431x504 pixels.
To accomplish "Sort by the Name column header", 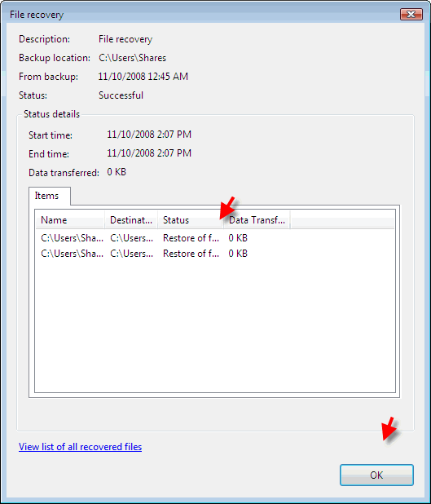I will pyautogui.click(x=70, y=220).
